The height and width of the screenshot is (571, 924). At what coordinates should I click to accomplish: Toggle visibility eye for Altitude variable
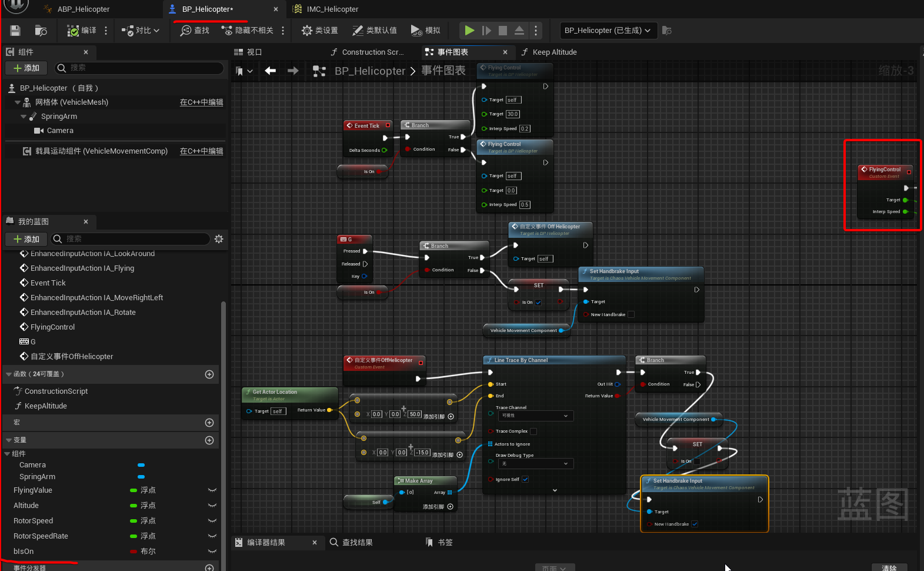(212, 506)
